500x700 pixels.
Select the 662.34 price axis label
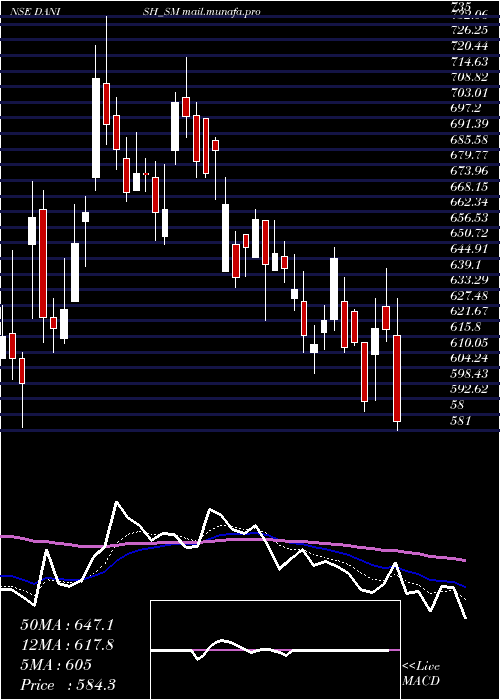point(471,201)
